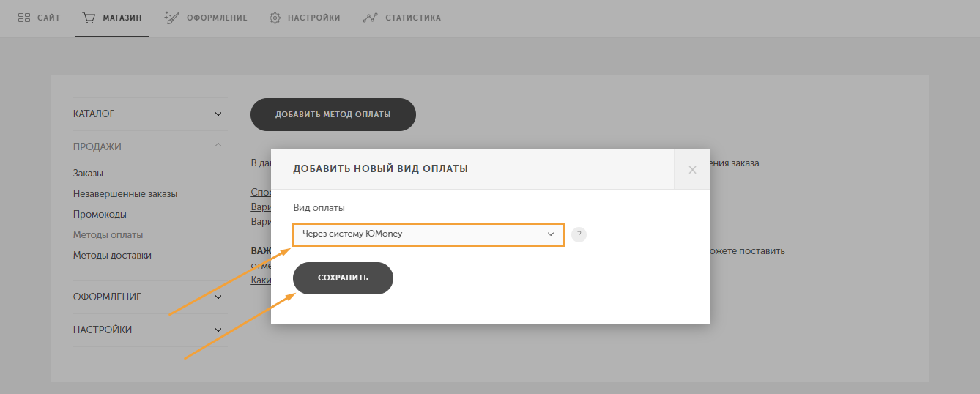The width and height of the screenshot is (980, 394).
Task: Expand the Настройки sidebar section
Action: pos(218,330)
